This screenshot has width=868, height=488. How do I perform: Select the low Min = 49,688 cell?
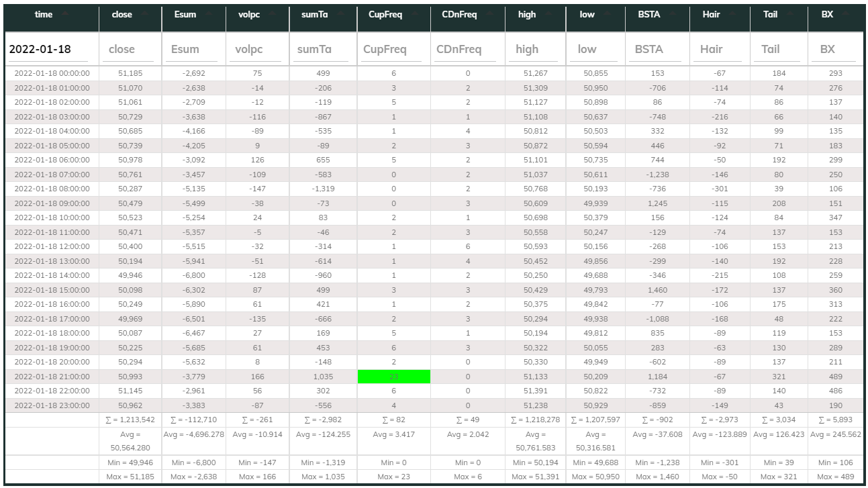pyautogui.click(x=595, y=462)
